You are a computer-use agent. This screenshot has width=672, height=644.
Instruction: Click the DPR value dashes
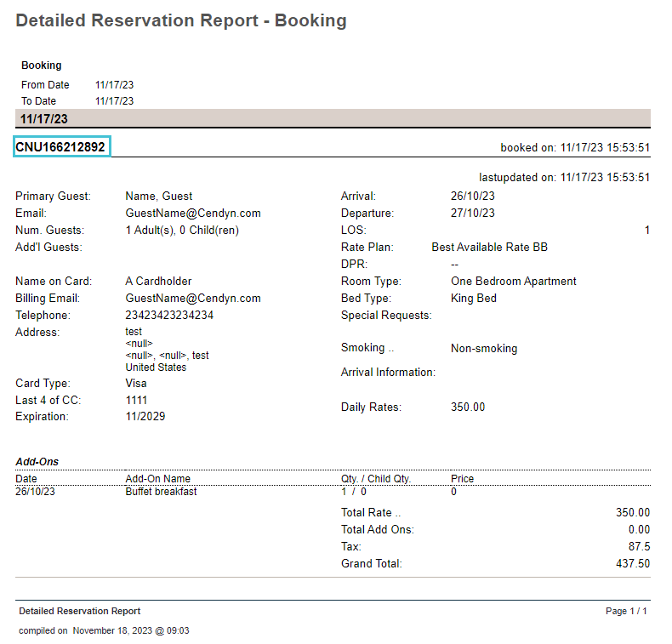pos(454,265)
